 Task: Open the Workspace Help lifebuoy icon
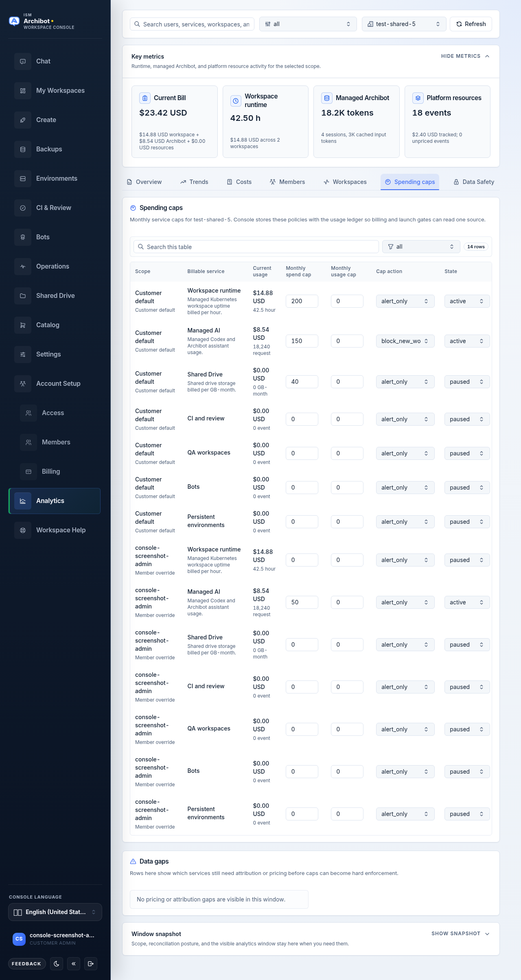23,530
